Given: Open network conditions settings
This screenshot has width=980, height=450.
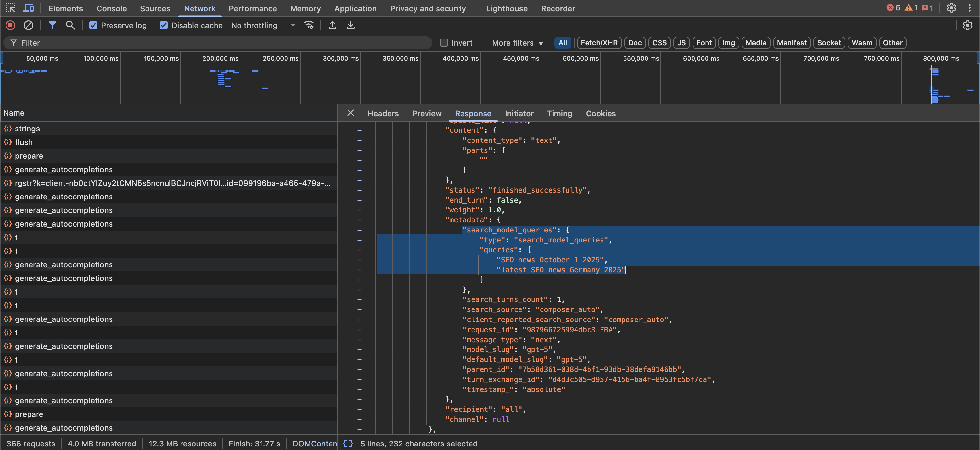Looking at the screenshot, I should 309,25.
